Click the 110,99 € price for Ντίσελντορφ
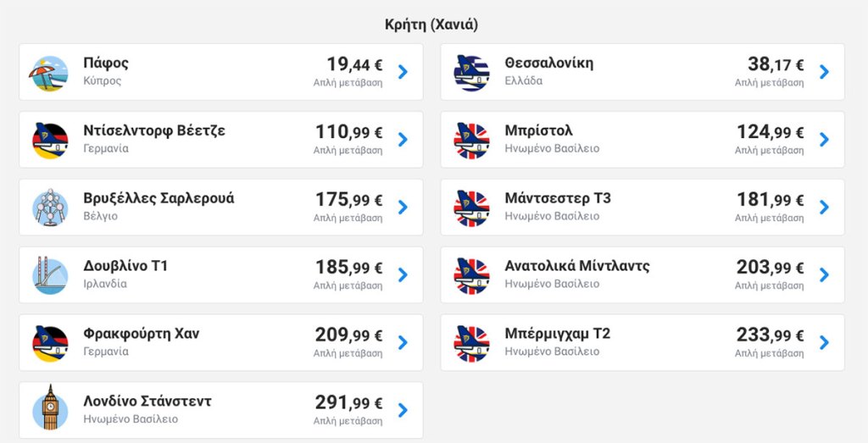The width and height of the screenshot is (868, 443). (348, 132)
